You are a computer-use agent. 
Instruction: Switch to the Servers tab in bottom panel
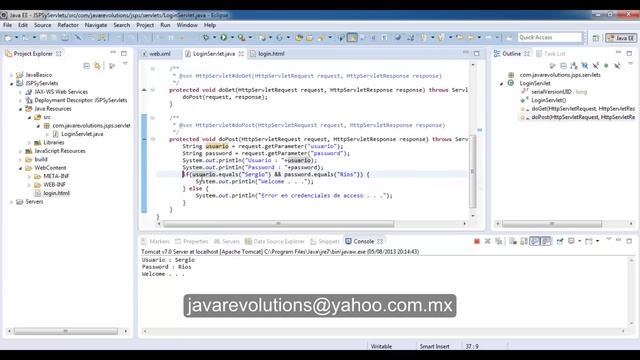click(227, 241)
